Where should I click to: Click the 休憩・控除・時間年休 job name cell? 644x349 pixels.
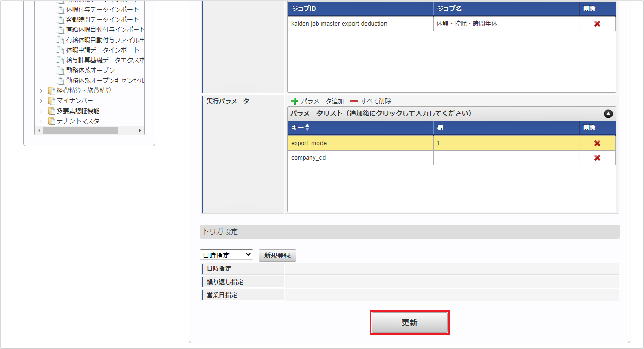pos(506,24)
